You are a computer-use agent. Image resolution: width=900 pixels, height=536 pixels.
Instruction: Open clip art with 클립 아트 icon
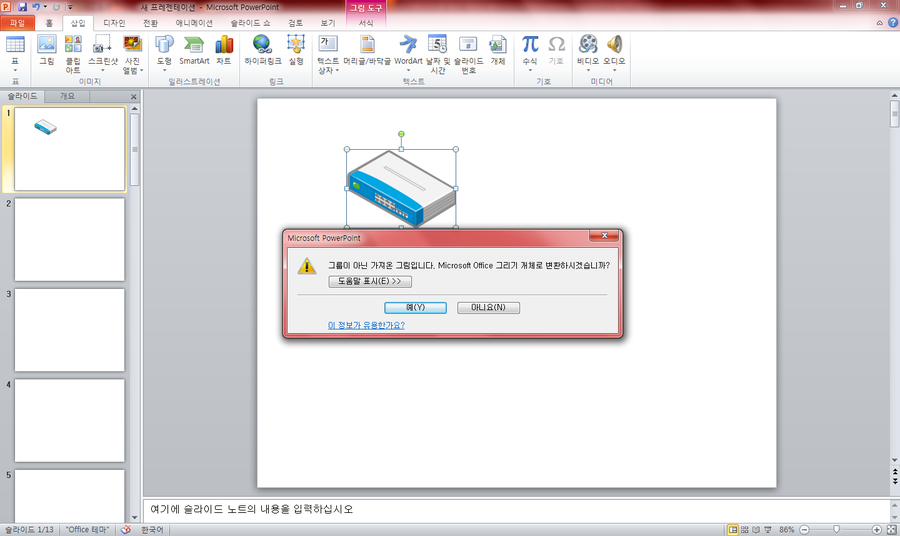[x=73, y=45]
